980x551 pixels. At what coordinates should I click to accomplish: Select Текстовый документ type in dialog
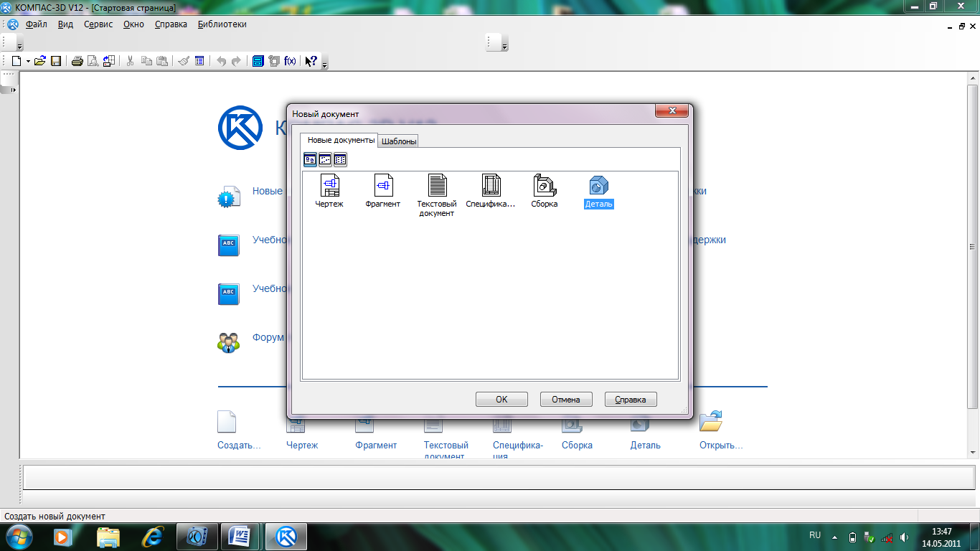click(x=437, y=195)
